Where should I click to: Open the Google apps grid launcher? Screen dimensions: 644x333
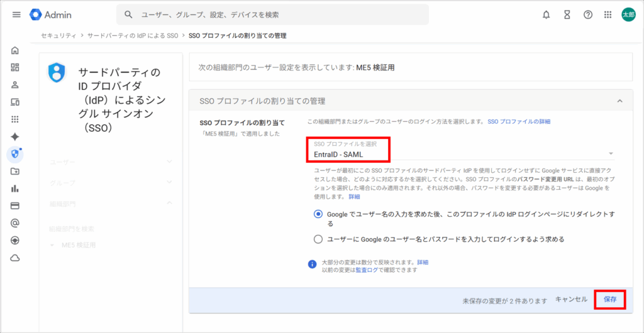[608, 14]
